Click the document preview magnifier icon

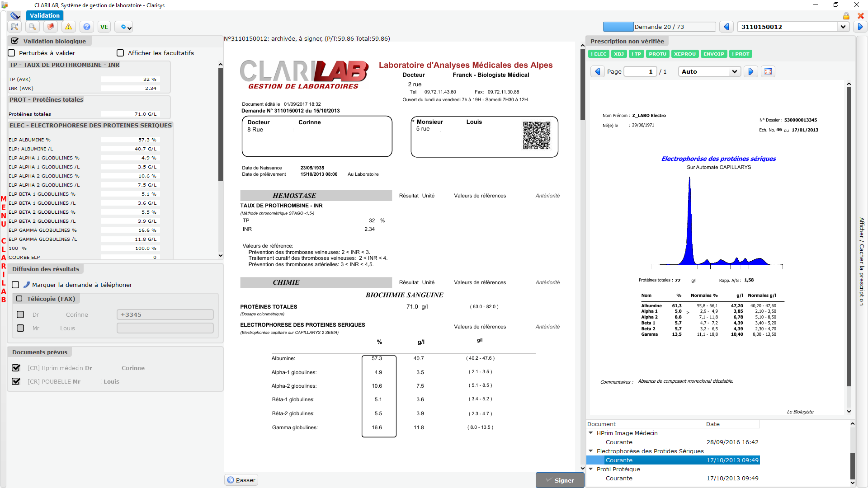pyautogui.click(x=33, y=27)
